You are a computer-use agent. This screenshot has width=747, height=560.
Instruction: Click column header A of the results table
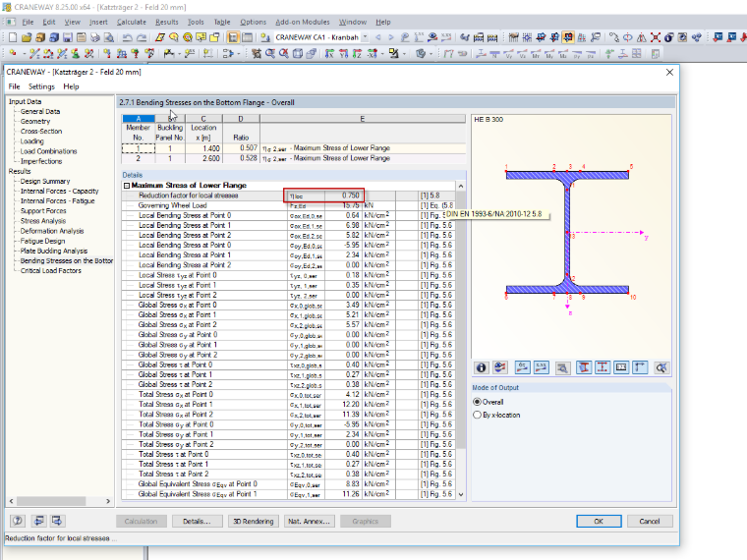139,119
